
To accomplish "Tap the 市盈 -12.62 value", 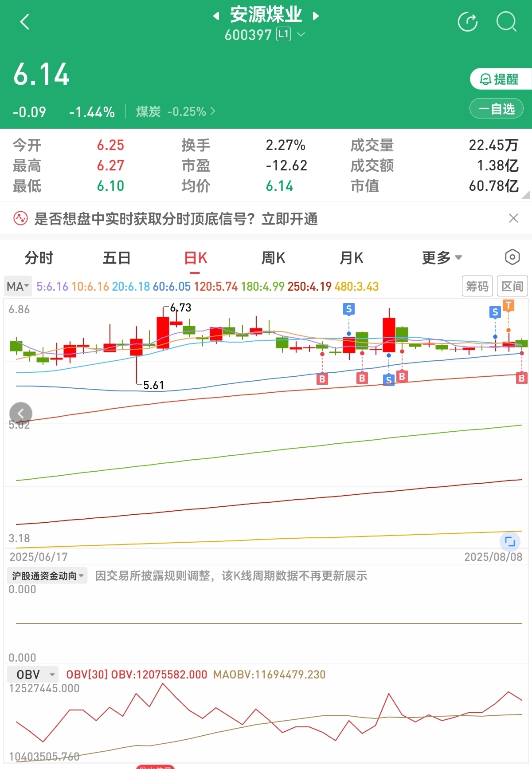I will 286,166.
